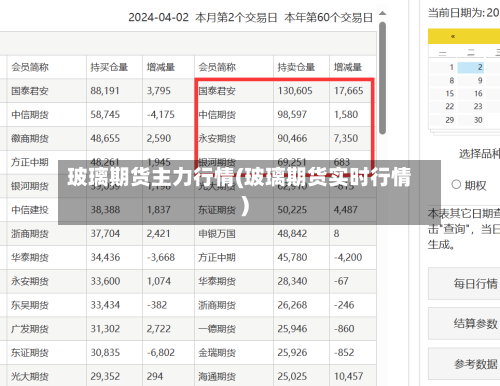The height and width of the screenshot is (386, 500).
Task: Select the cell with value 1,580
Action: pyautogui.click(x=353, y=114)
